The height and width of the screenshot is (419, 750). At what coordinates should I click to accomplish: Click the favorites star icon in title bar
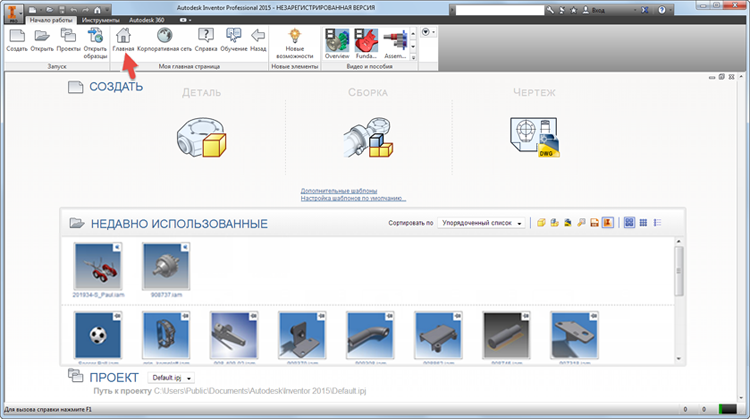coord(574,10)
